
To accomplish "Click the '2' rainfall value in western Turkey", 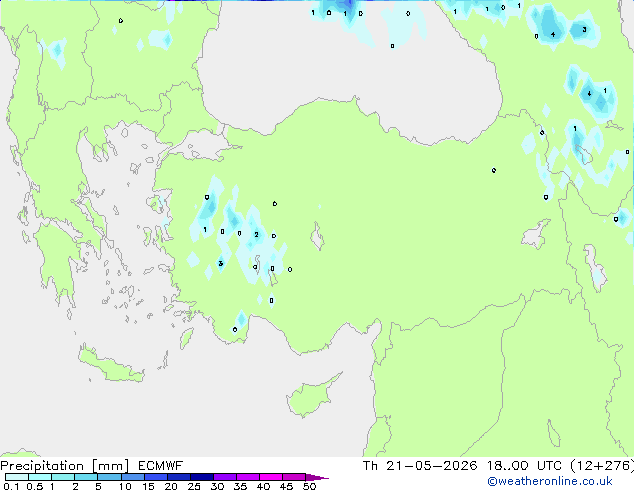I will [x=256, y=234].
